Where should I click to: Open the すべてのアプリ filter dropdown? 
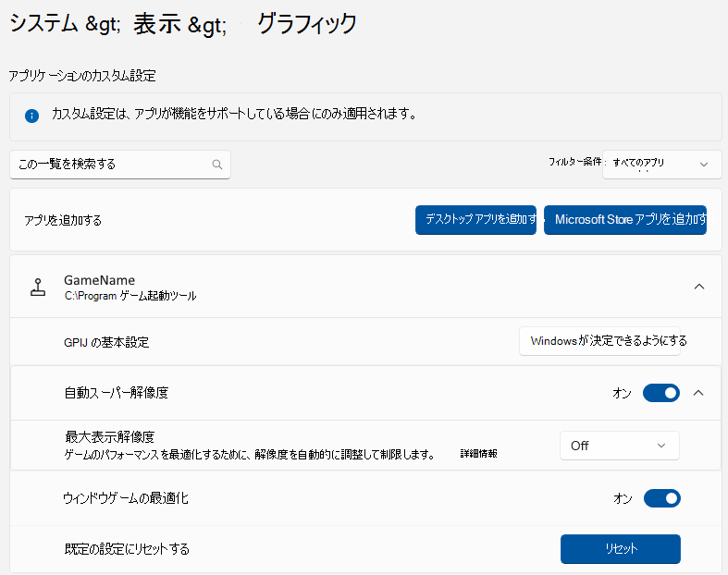(x=661, y=165)
